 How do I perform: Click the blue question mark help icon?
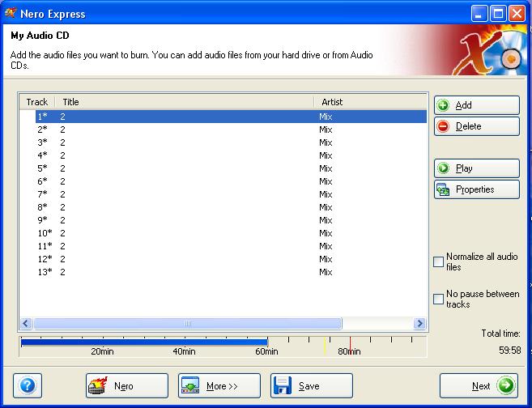tap(28, 385)
